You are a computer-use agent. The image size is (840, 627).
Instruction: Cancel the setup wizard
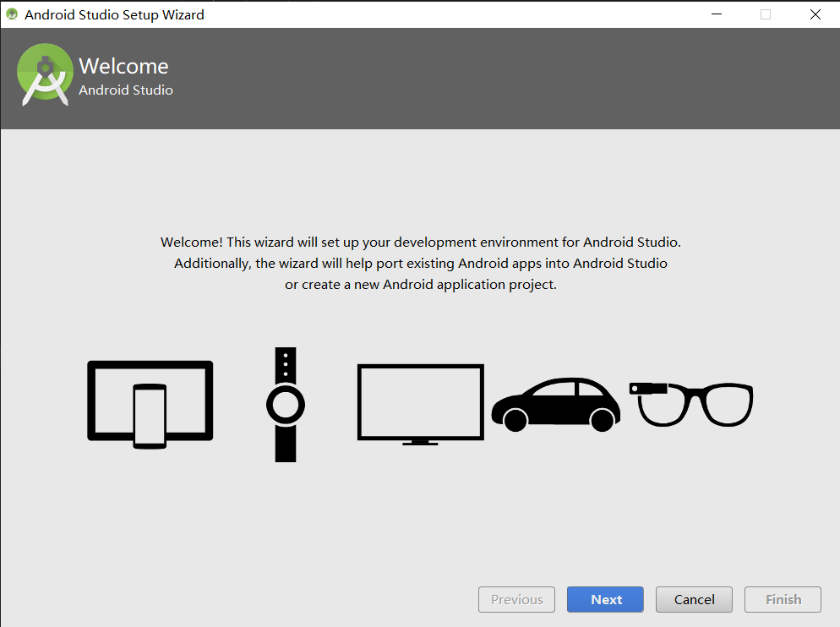click(694, 599)
